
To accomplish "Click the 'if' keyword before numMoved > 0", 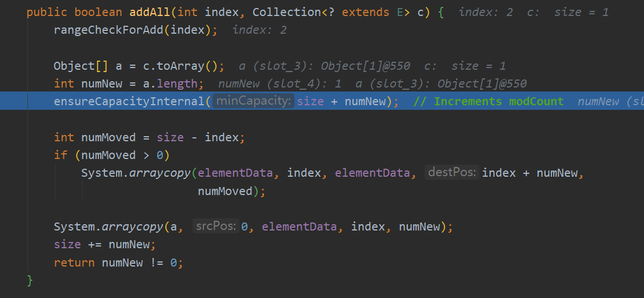I will (61, 155).
